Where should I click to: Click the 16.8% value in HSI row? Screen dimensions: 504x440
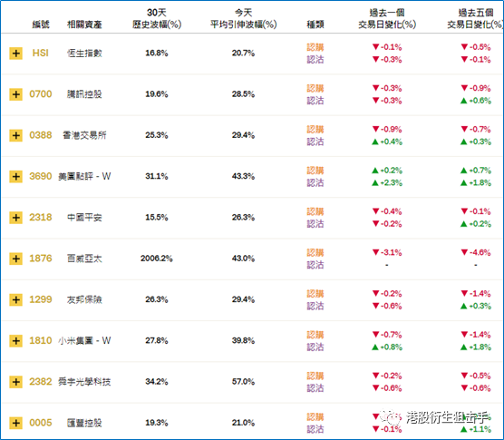[x=157, y=53]
